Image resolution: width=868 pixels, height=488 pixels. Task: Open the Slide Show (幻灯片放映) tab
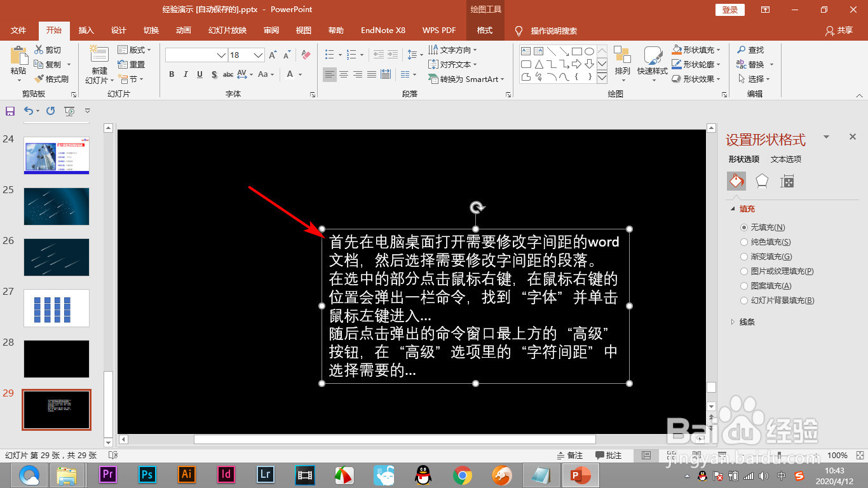[227, 30]
